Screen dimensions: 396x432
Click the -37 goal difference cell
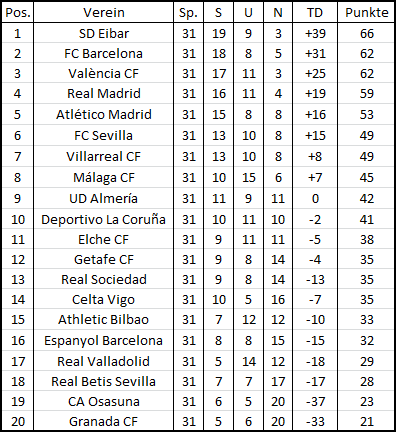pyautogui.click(x=315, y=401)
